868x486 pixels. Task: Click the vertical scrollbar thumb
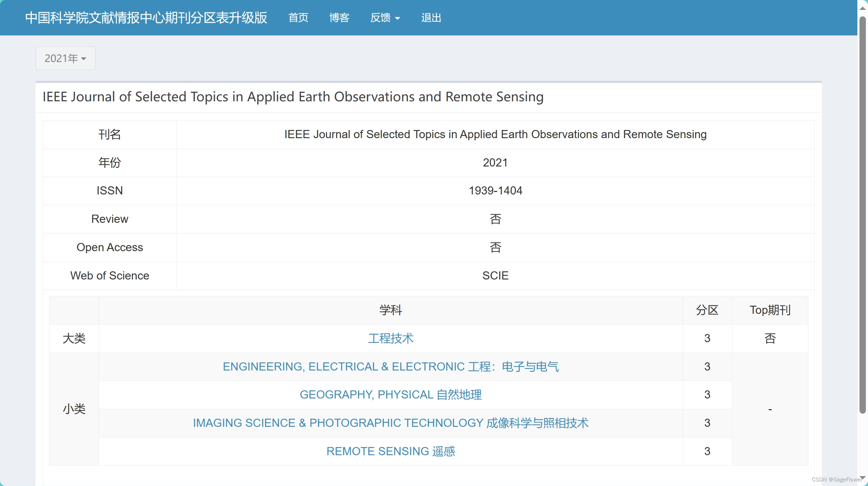click(x=863, y=214)
